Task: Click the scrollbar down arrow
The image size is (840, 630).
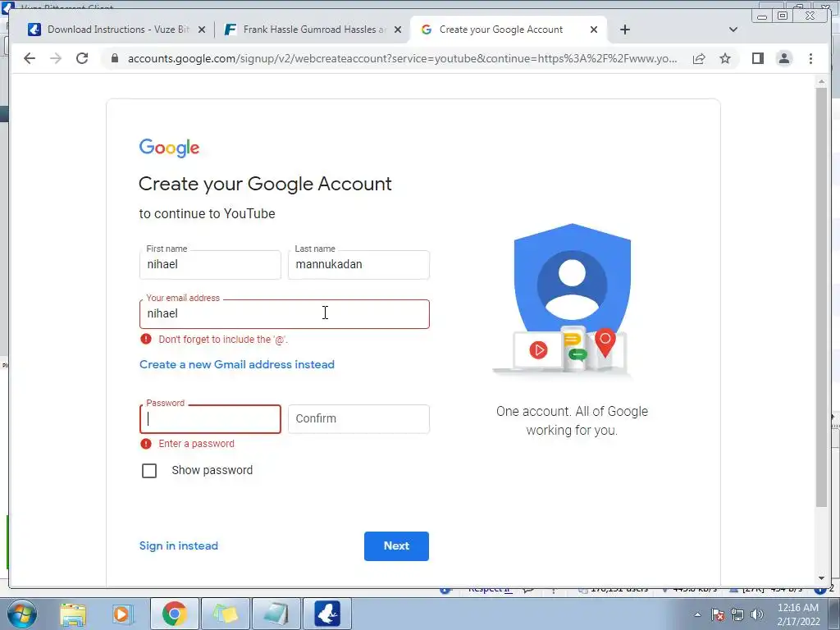Action: point(821,578)
